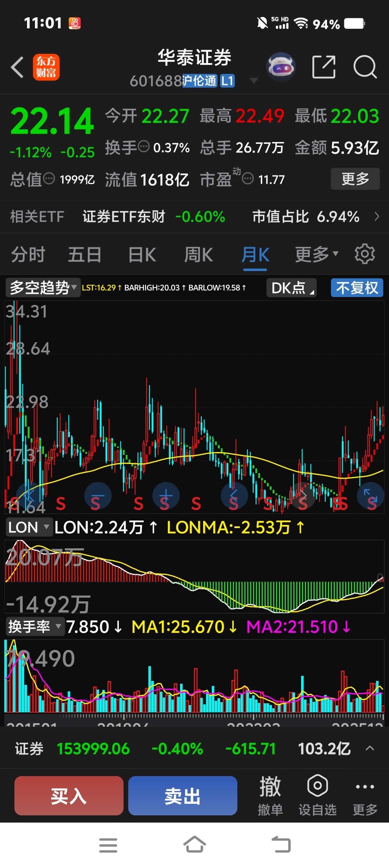Tap the turnover rate bar chart

point(194,676)
